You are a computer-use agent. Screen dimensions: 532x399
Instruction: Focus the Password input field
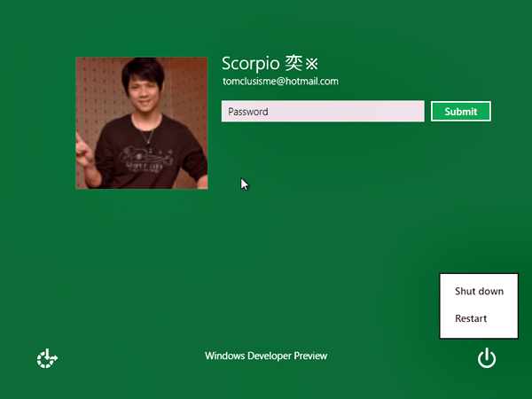click(x=323, y=112)
